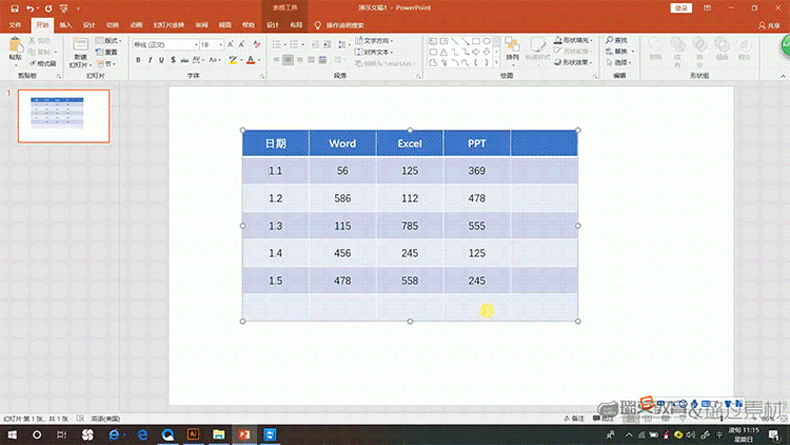Expand the Section dropdown
Viewport: 790px width, 445px height.
(x=106, y=64)
